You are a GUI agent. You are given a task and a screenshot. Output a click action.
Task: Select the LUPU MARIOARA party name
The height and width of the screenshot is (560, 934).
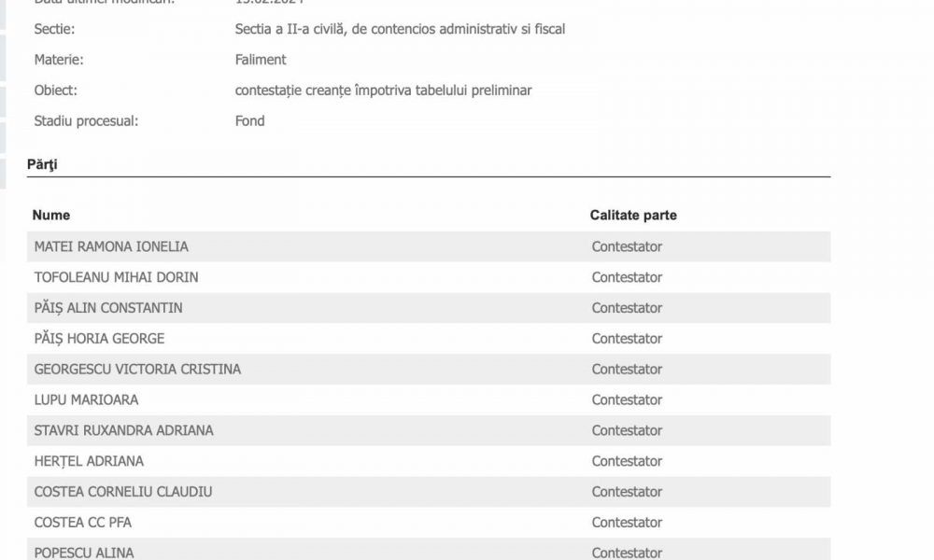tap(86, 399)
